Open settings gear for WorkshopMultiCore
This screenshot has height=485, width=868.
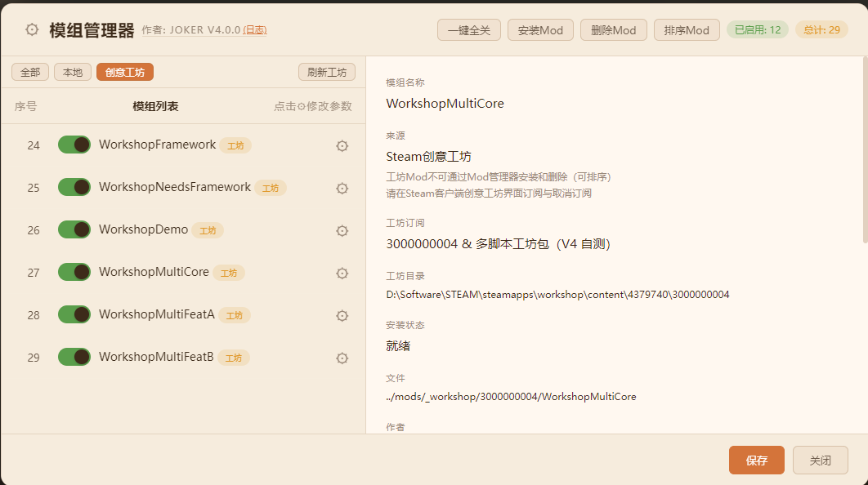coord(342,274)
